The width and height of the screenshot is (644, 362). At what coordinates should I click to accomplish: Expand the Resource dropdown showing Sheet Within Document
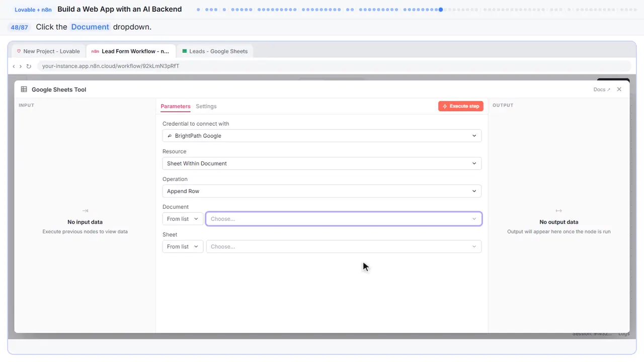(x=322, y=163)
